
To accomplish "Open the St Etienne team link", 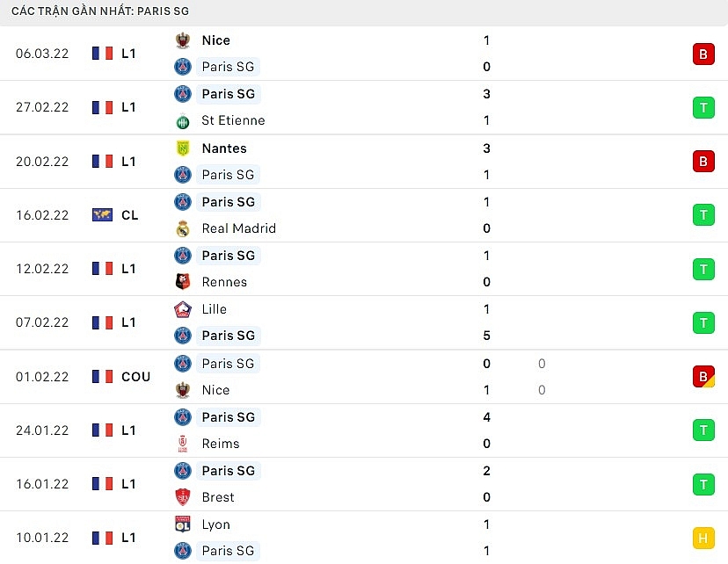I will (x=233, y=121).
